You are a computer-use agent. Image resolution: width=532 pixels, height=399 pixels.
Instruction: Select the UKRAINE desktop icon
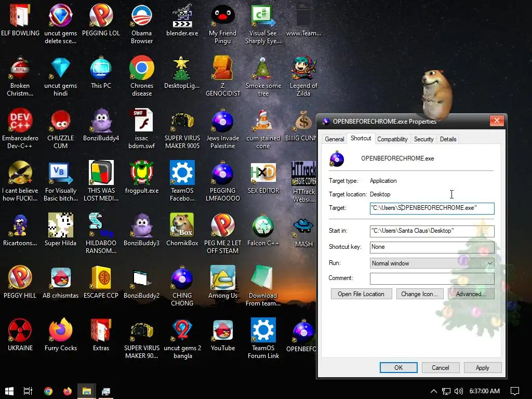click(20, 335)
